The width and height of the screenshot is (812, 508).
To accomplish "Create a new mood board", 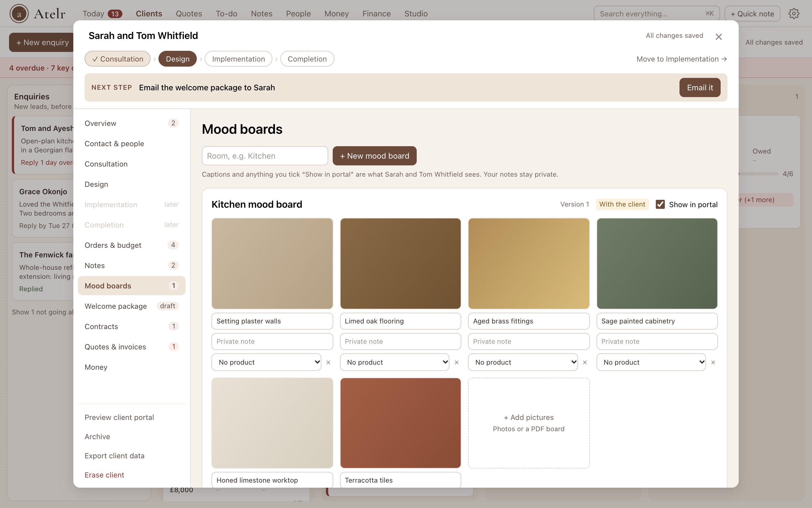I will 374,156.
